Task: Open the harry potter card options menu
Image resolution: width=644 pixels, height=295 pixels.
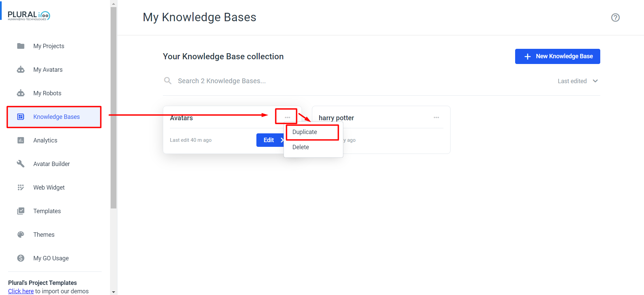Action: 436,118
